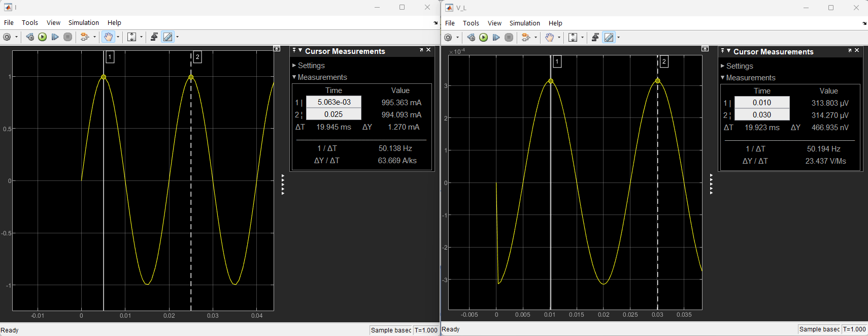Toggle Cursor Measurements ruler in I window
The height and width of the screenshot is (336, 868).
[x=168, y=37]
